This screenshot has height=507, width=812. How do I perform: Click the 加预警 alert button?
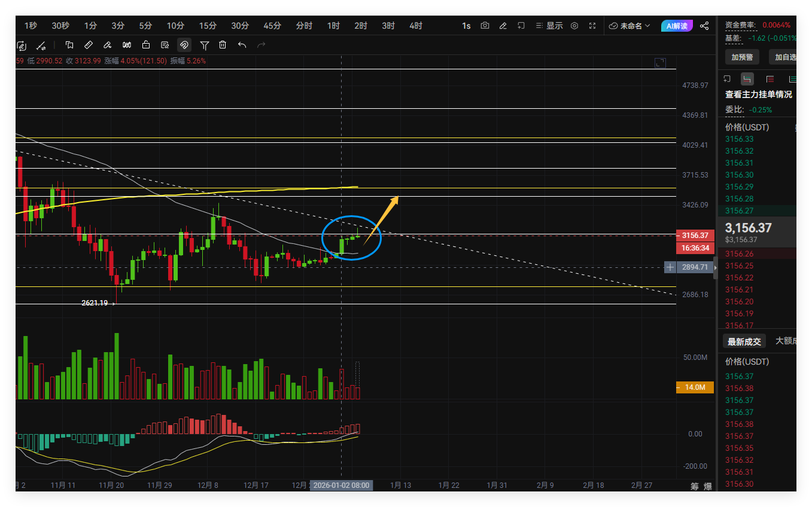pos(742,57)
